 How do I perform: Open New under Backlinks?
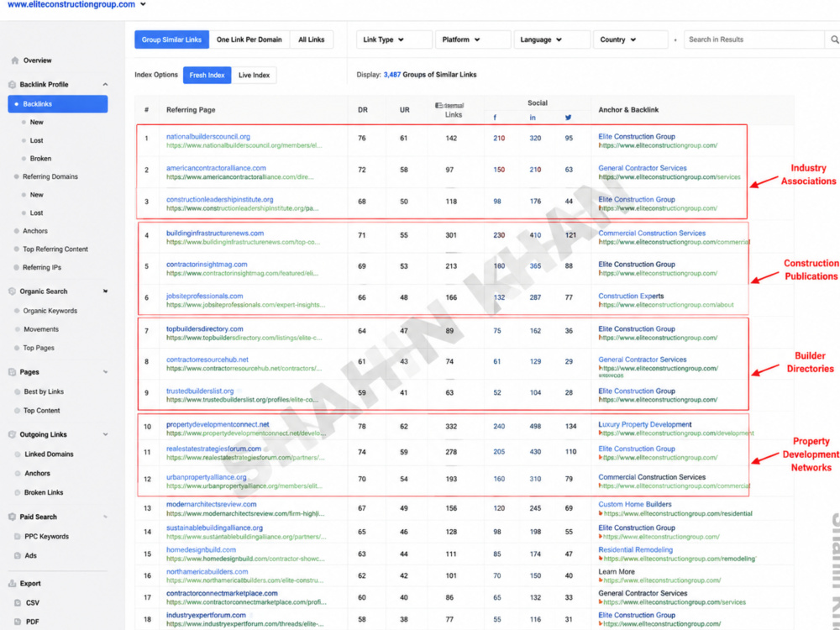[x=36, y=122]
